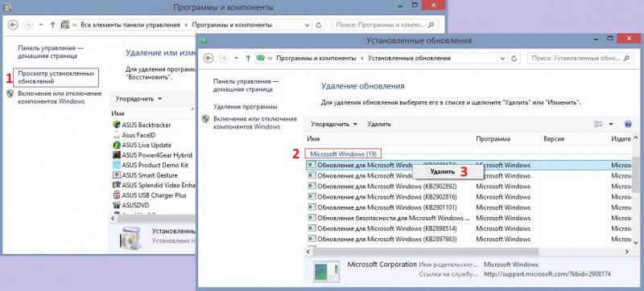Click the Microsoft Corporation details thumbnail
The width and height of the screenshot is (644, 291).
click(x=327, y=272)
